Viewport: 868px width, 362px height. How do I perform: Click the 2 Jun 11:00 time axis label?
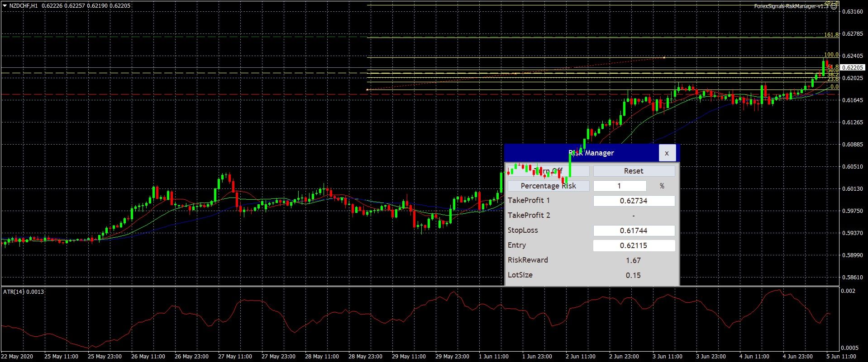pos(581,357)
